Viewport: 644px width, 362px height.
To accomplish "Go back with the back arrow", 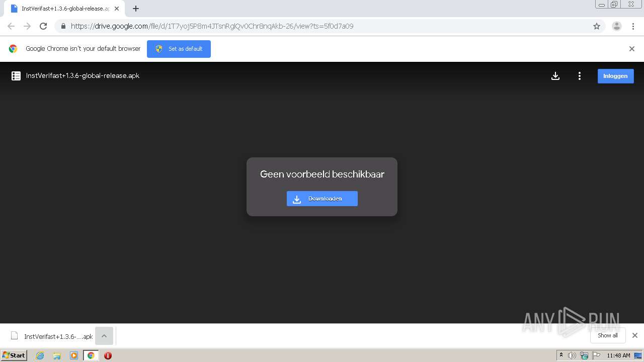I will click(x=11, y=26).
